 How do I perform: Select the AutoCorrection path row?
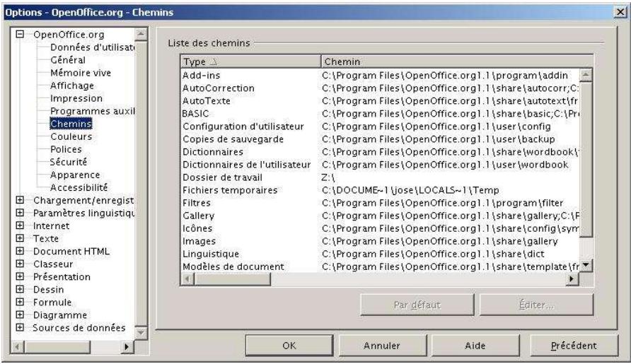pos(381,88)
